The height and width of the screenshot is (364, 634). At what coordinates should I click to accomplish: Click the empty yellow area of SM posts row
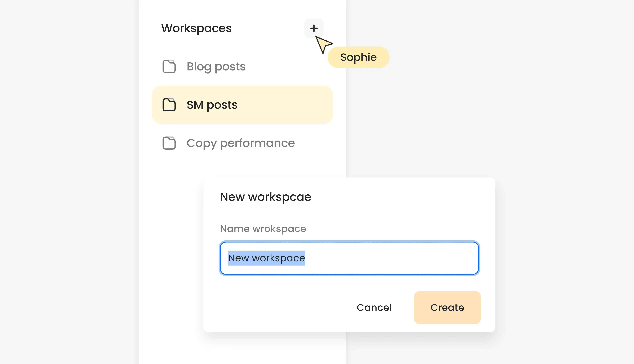(x=285, y=105)
